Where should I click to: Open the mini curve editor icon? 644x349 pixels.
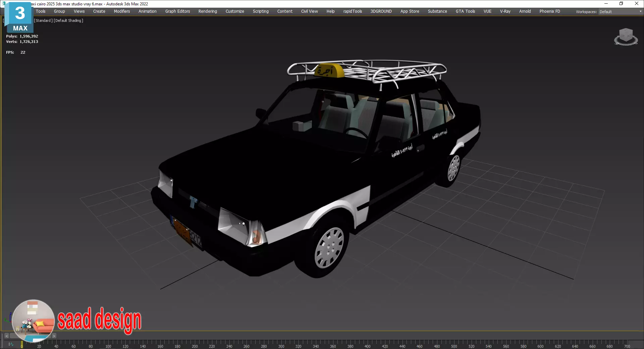(11, 344)
